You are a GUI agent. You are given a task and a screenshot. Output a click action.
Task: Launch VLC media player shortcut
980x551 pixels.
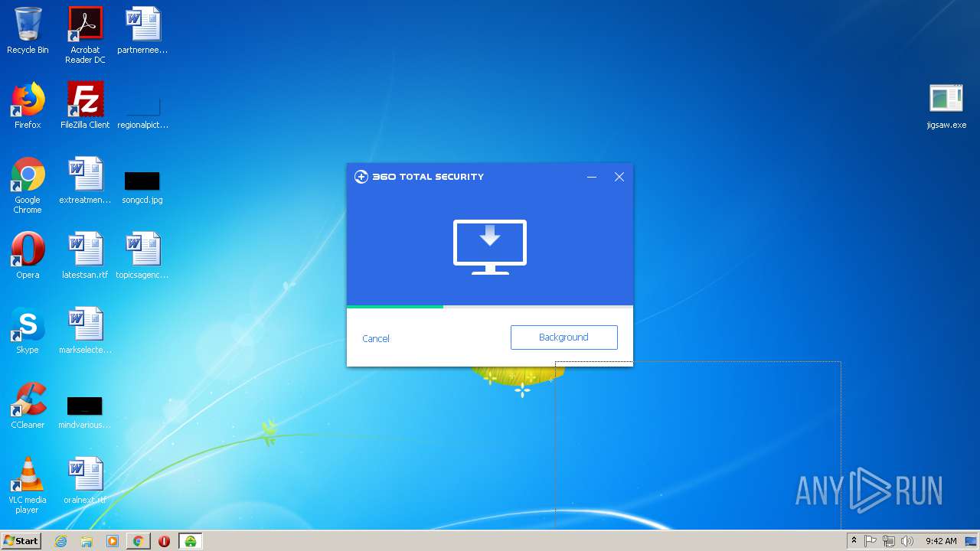coord(28,485)
